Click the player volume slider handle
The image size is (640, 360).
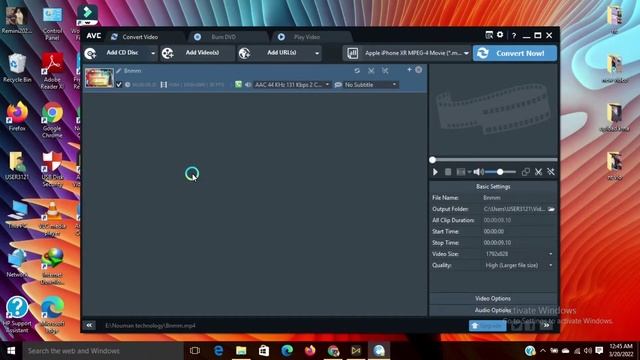500,172
